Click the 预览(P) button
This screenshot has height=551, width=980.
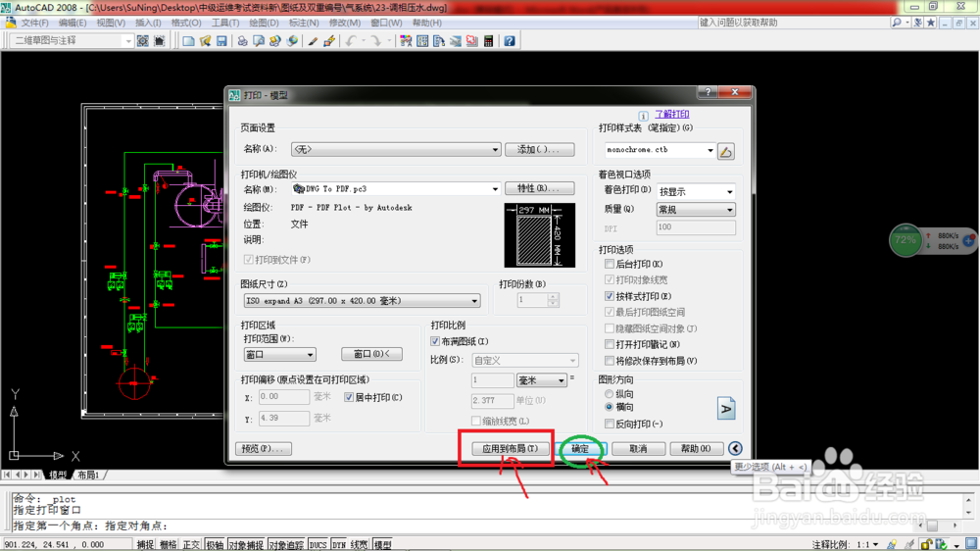(263, 448)
